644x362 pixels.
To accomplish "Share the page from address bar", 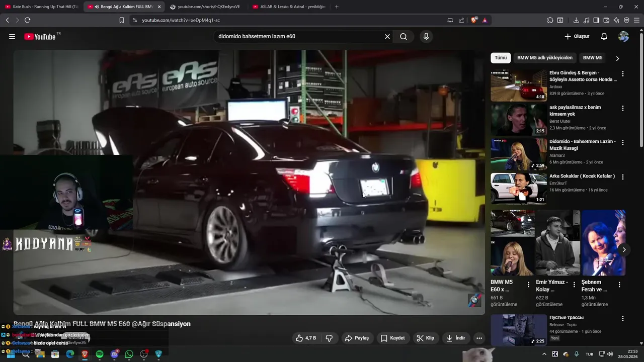I will pyautogui.click(x=461, y=20).
